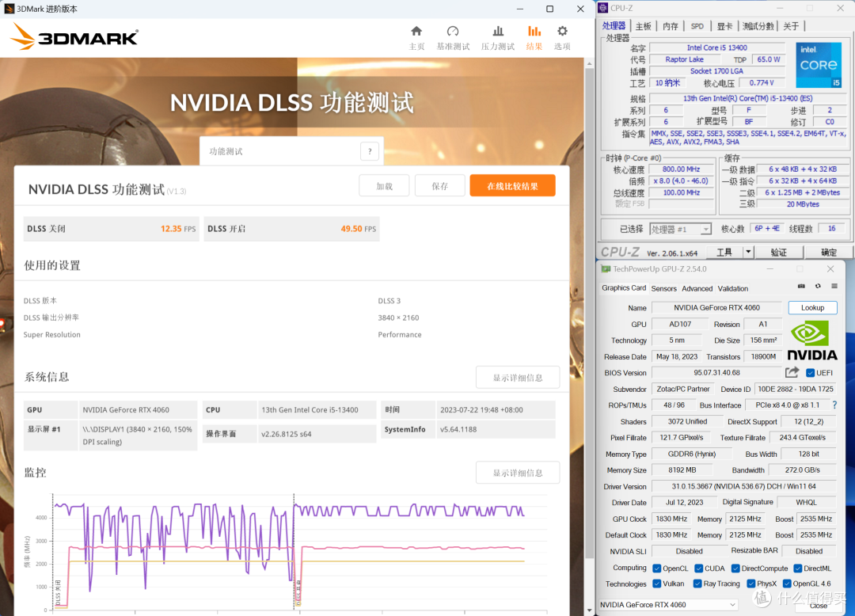
Task: Open GPU-Z Validation tab
Action: coord(733,288)
